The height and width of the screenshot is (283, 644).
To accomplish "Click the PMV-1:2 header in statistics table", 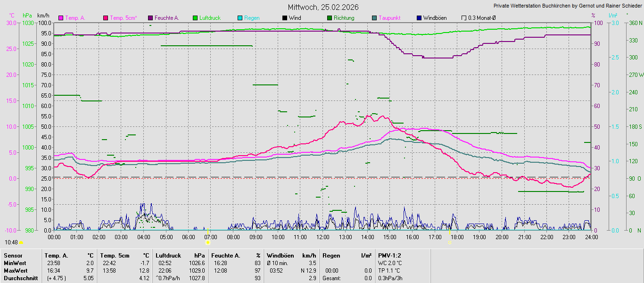I will click(x=389, y=255).
